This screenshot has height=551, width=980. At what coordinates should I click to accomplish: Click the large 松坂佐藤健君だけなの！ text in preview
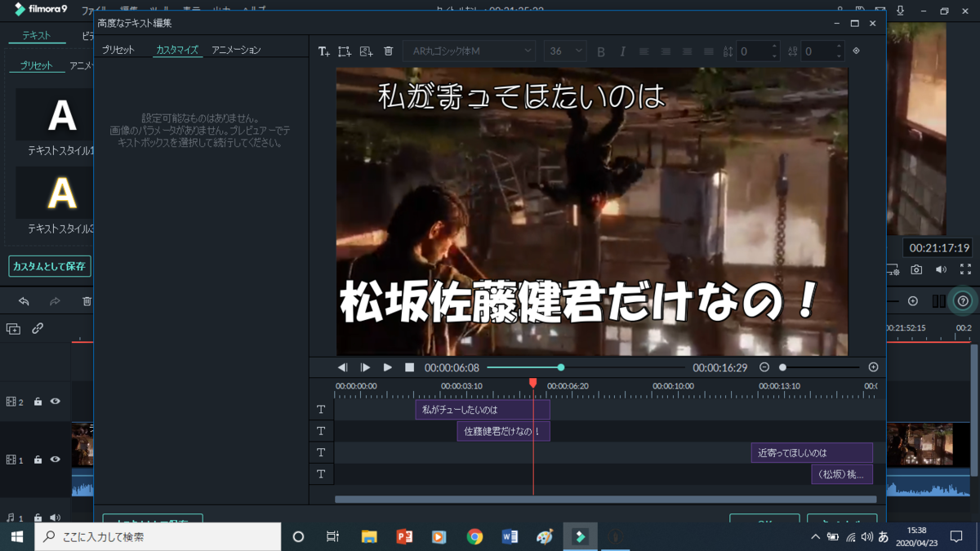(x=580, y=304)
